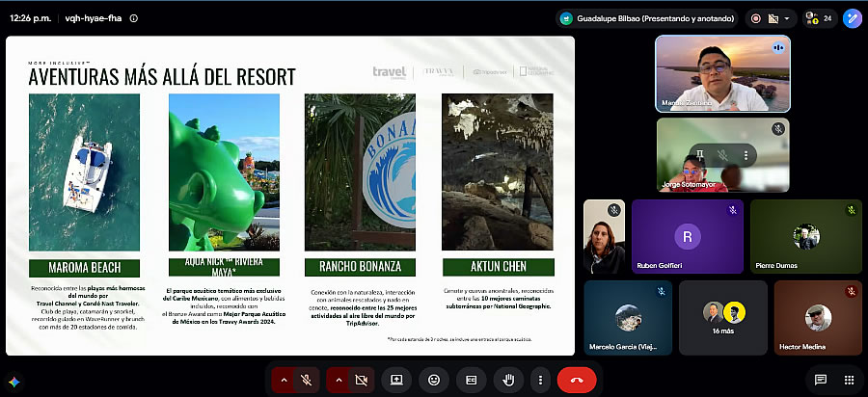Image resolution: width=868 pixels, height=397 pixels.
Task: Expand video settings arrow beside camera
Action: point(339,380)
